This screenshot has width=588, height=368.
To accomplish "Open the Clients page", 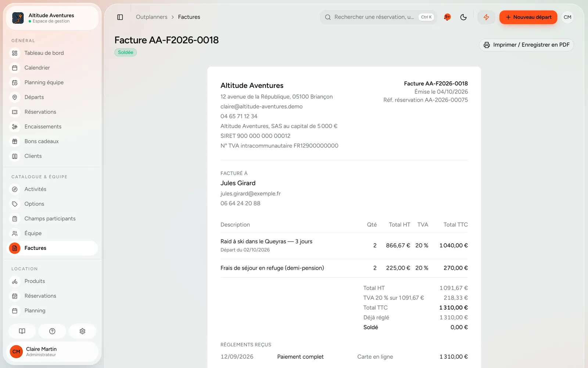I will tap(53, 156).
